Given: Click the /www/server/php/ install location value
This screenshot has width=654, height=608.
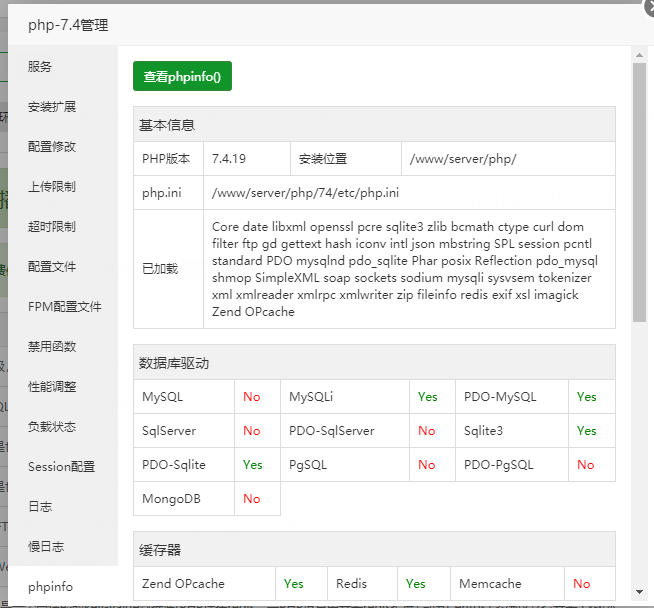Looking at the screenshot, I should (462, 159).
